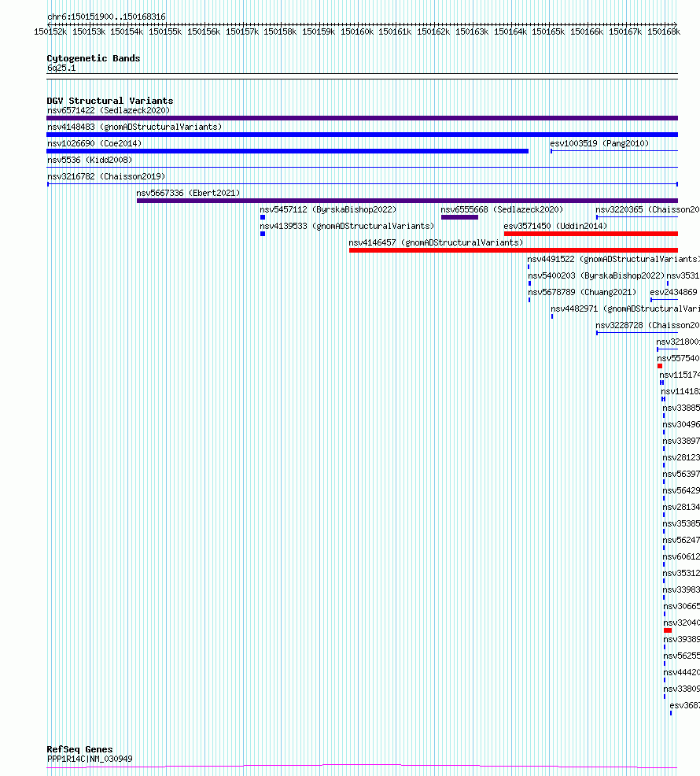Click the 150158k ruler tick label
Image resolution: width=700 pixels, height=776 pixels.
point(279,31)
